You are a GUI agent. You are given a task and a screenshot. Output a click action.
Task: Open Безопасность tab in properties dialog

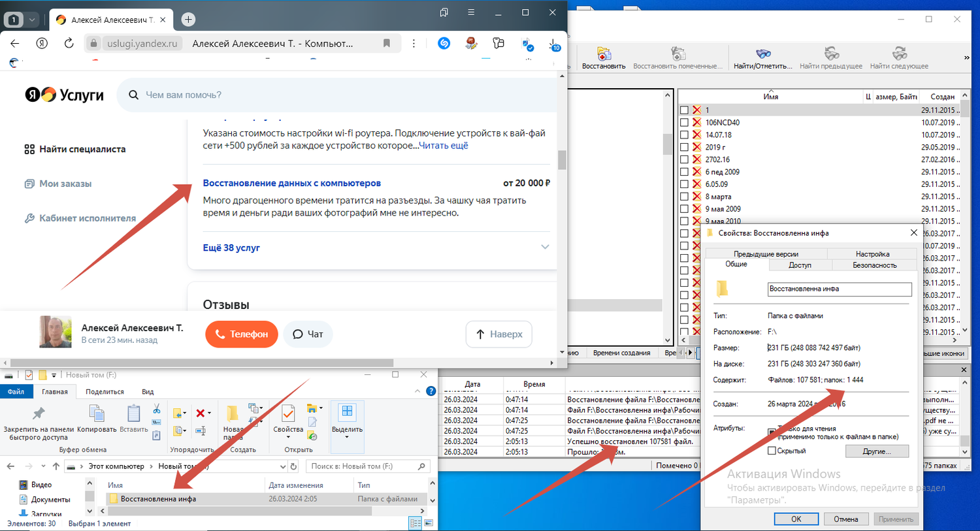click(x=874, y=265)
